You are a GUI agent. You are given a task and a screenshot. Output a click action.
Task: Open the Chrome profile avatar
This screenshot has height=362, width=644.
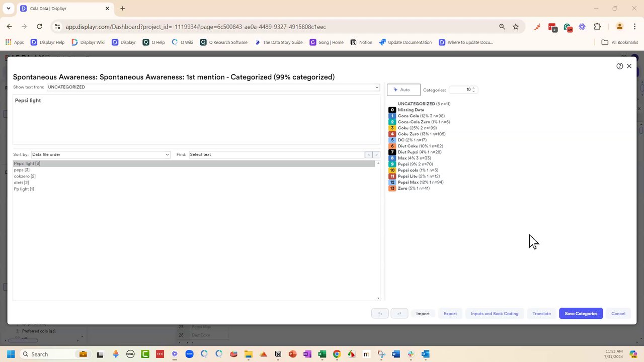click(619, 27)
